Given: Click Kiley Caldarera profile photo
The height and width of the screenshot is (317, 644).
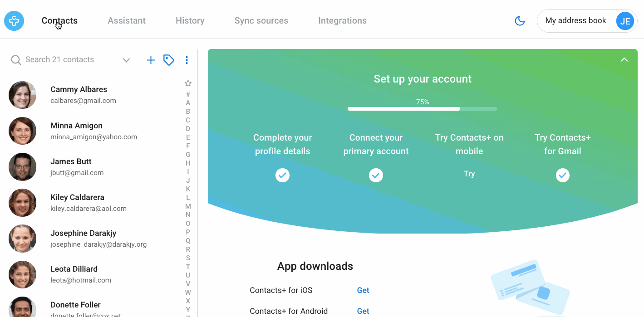Looking at the screenshot, I should [x=22, y=202].
